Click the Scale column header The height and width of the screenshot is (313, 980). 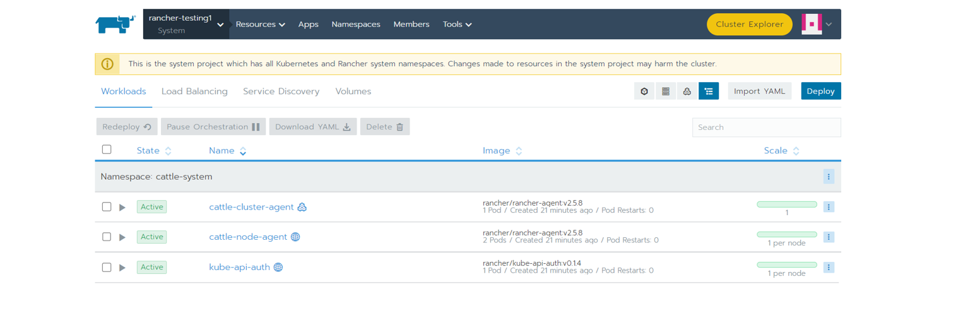[776, 151]
